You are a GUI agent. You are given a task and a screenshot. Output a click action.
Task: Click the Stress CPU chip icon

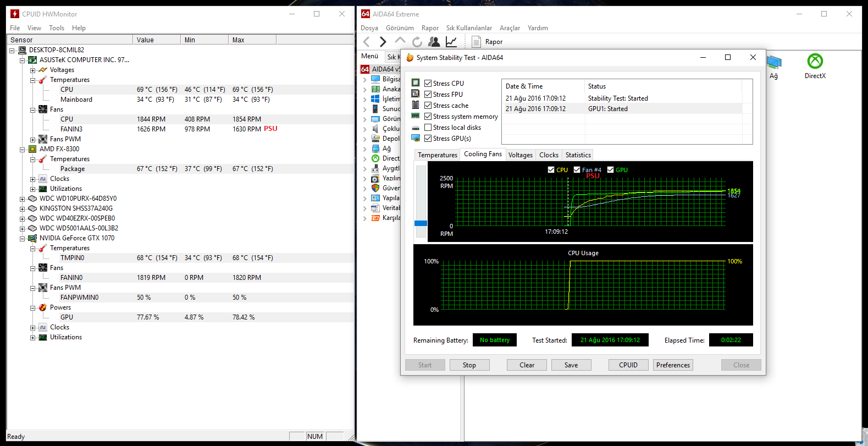pyautogui.click(x=416, y=83)
